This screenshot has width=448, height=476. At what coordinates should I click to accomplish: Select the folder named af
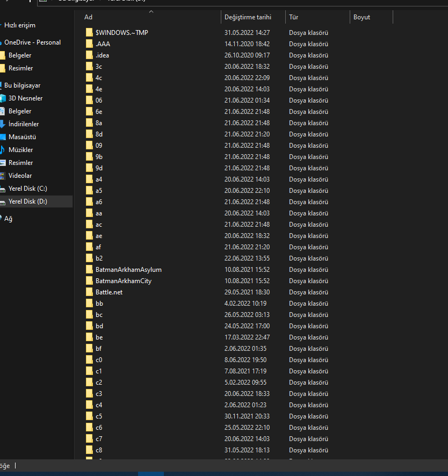98,247
